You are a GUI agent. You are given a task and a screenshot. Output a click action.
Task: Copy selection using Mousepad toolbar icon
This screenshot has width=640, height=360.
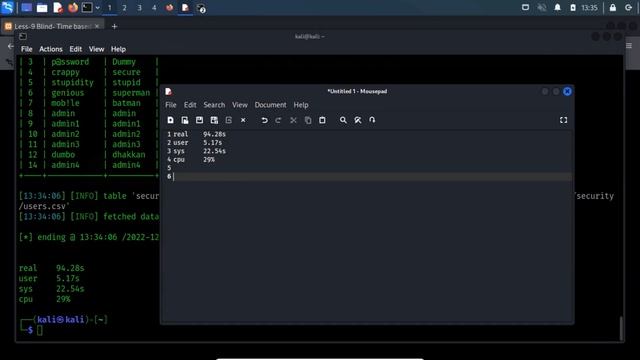point(308,120)
